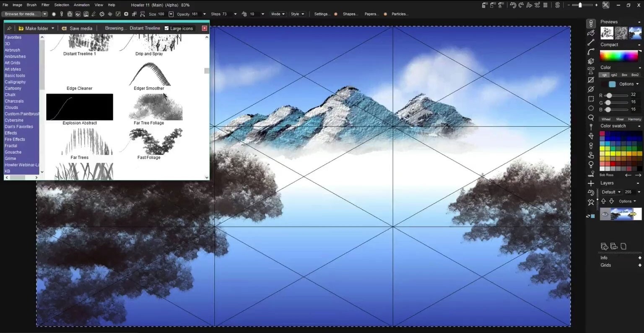Open the Papers panel button
Screen dimensions: 644x333
coord(371,14)
